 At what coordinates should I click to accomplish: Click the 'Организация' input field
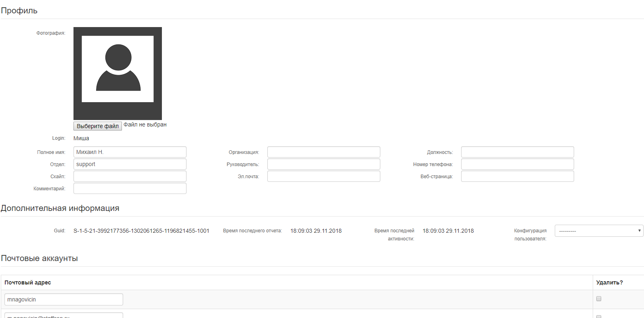click(324, 152)
